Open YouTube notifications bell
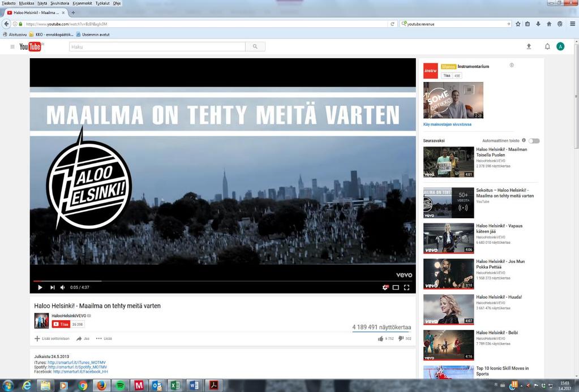Screen dimensions: 579x392 [x=547, y=46]
